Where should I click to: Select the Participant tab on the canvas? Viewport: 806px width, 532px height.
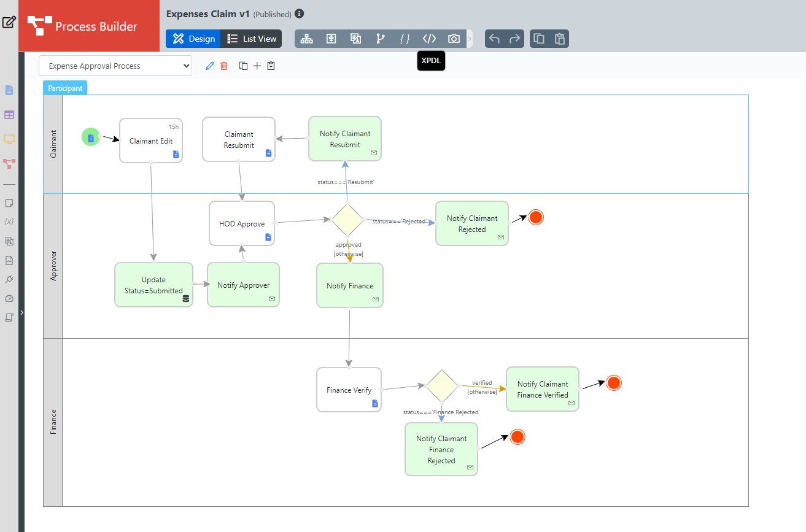(x=65, y=88)
